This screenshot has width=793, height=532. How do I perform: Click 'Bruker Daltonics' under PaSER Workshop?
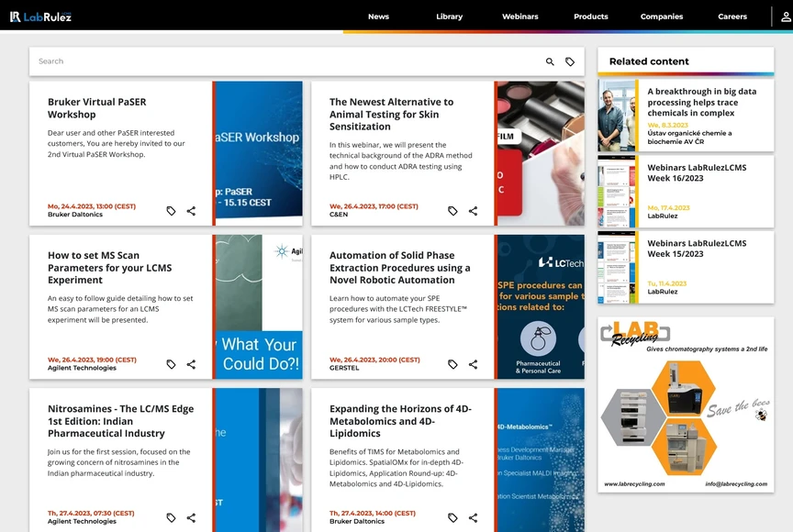click(75, 215)
